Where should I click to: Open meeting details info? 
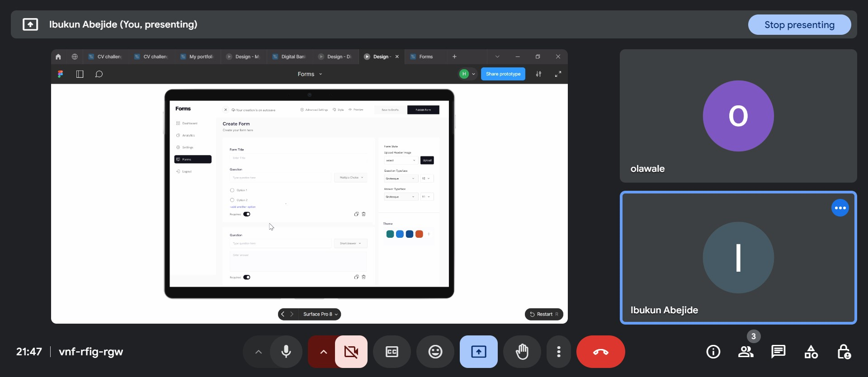tap(713, 352)
